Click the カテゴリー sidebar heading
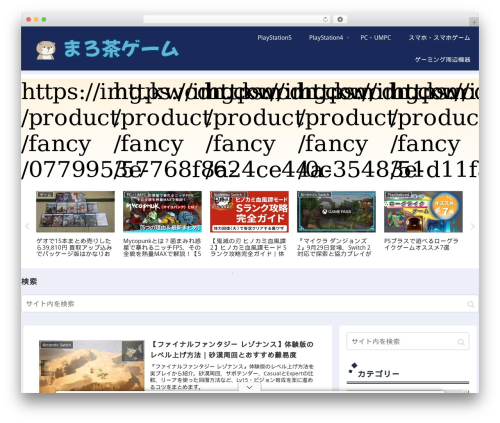This screenshot has height=423, width=500. coord(378,374)
